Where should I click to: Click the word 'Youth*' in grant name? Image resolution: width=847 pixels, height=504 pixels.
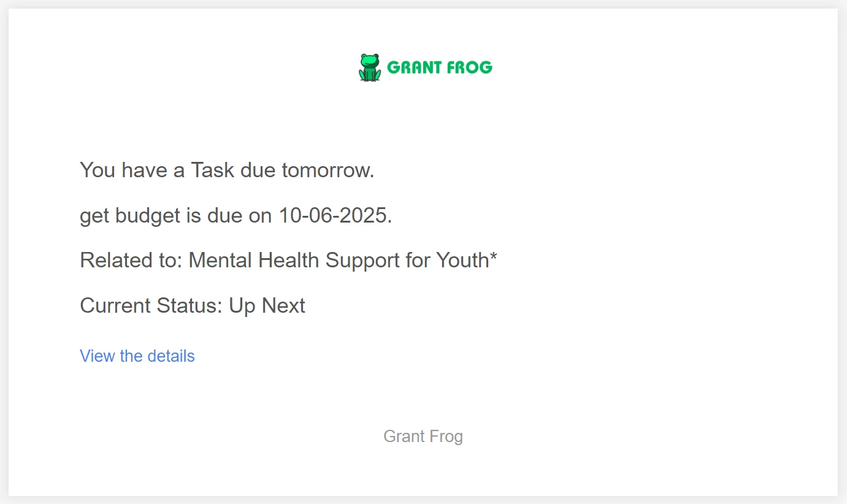[466, 261]
